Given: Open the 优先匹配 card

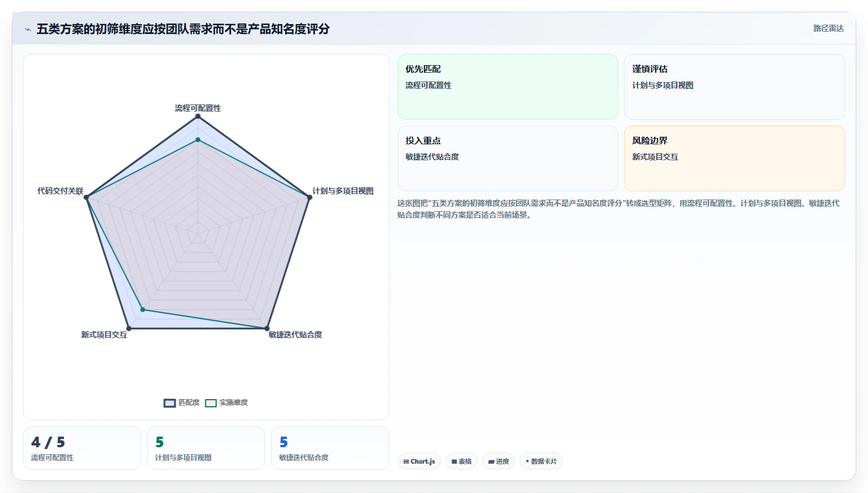Looking at the screenshot, I should coord(508,87).
